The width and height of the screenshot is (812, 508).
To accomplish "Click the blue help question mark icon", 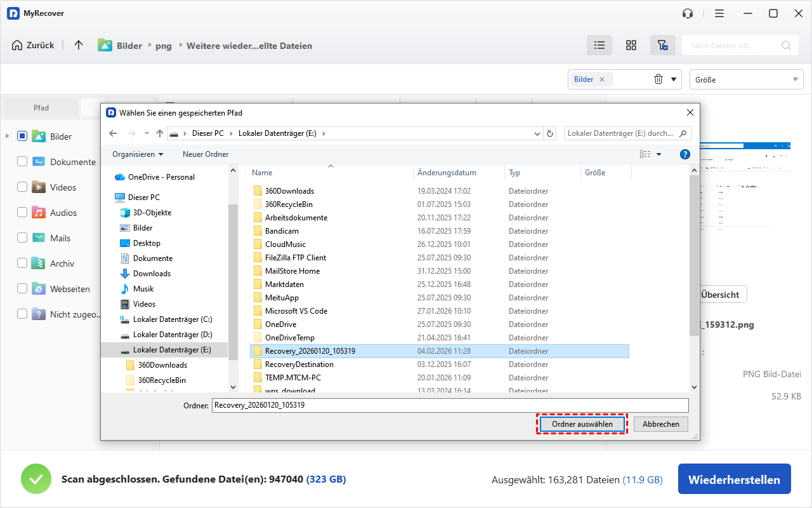I will click(x=684, y=154).
